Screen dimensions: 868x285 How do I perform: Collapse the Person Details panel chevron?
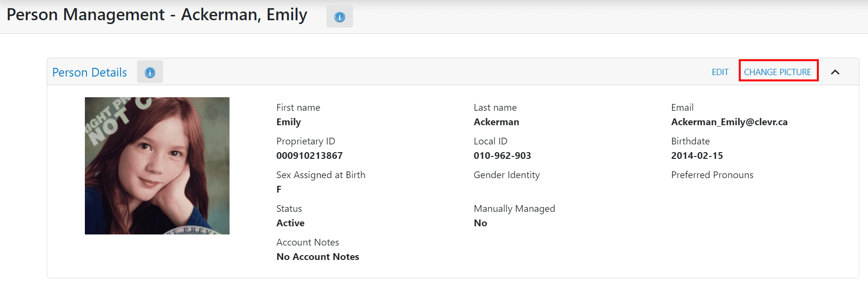click(835, 72)
